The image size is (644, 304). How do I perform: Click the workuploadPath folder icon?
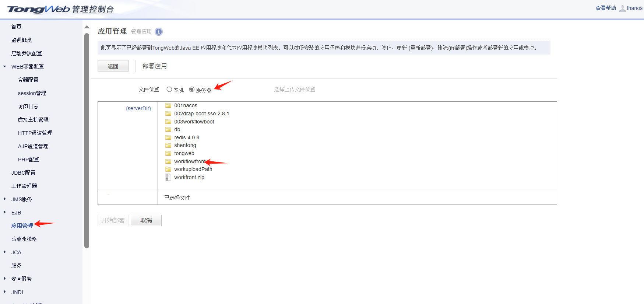[x=168, y=169]
